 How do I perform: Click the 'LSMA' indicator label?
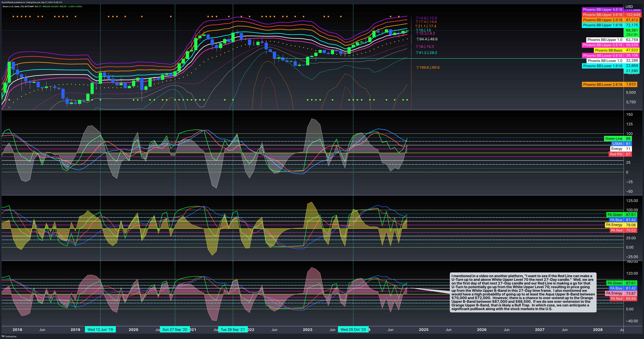tap(617, 144)
